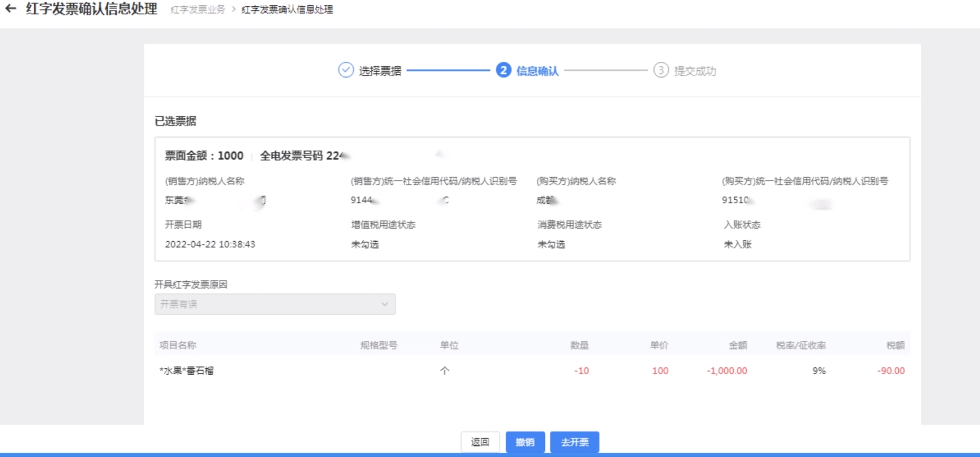Viewport: 980px width, 457px height.
Task: Click the 返回 button
Action: click(480, 442)
